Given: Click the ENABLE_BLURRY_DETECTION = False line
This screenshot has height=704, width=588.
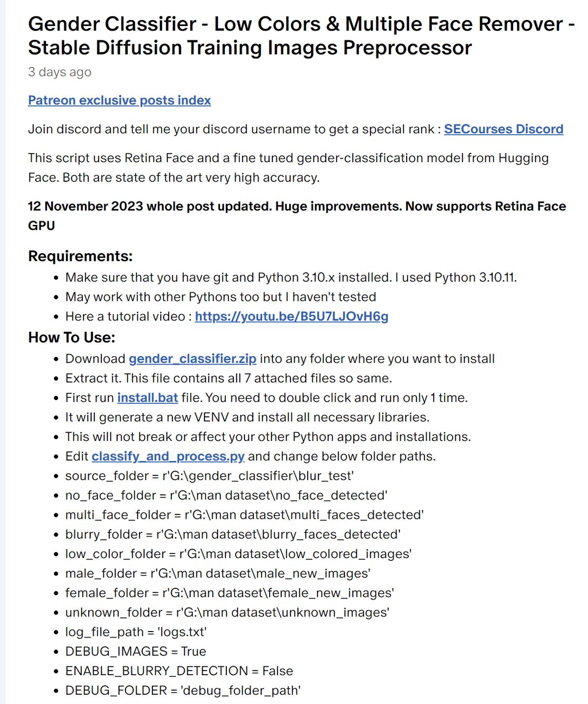Looking at the screenshot, I should 179,671.
